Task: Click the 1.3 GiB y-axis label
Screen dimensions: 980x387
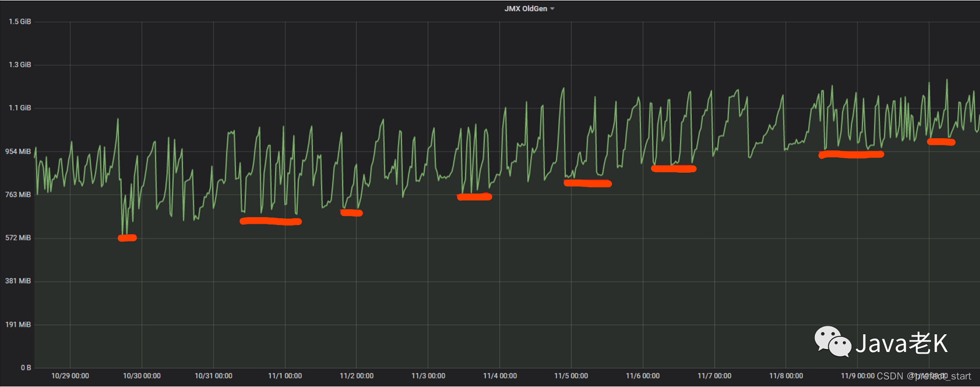Action: pos(20,65)
